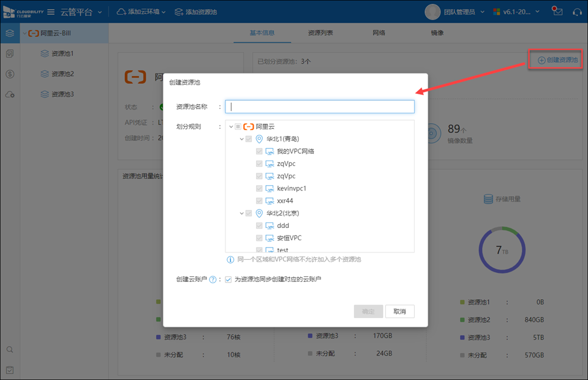Click the 安恒VPC VPC icon
Viewport: 588px width, 380px height.
pos(269,238)
